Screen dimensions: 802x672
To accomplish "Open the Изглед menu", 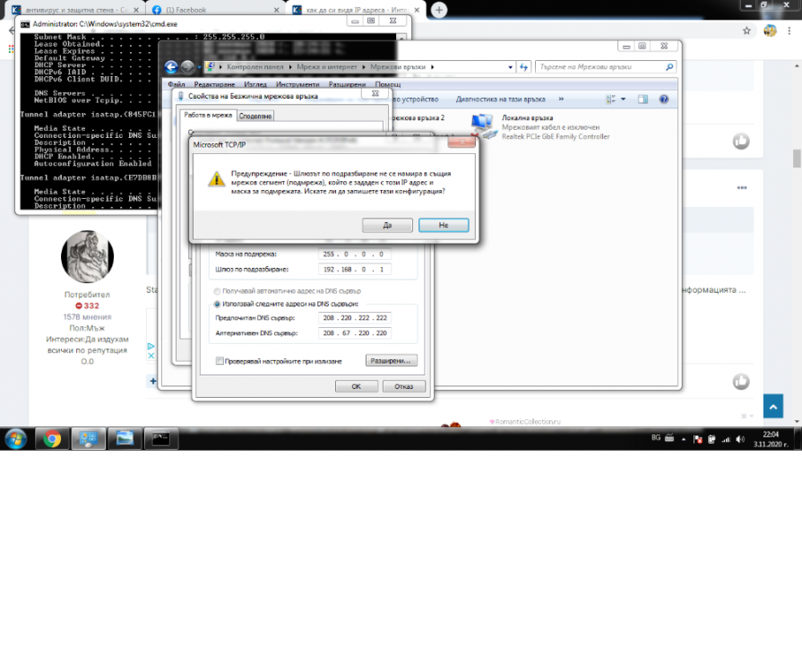I will [x=255, y=84].
